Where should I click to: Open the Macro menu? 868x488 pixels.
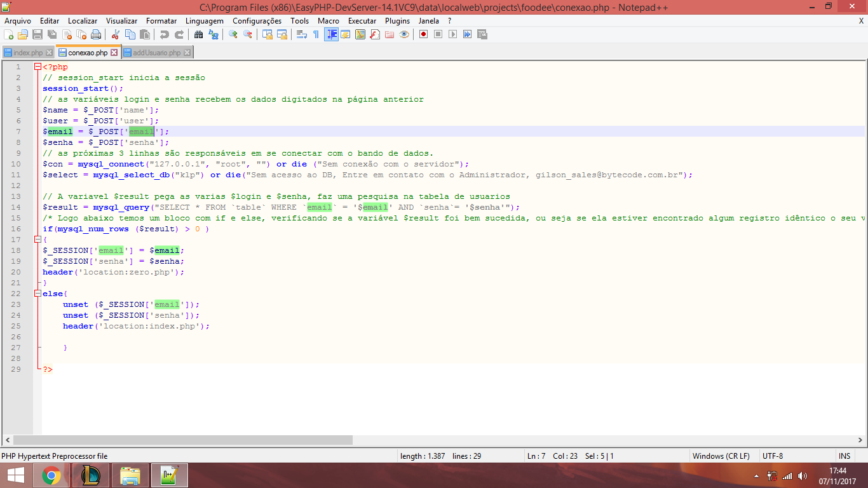[x=329, y=21]
